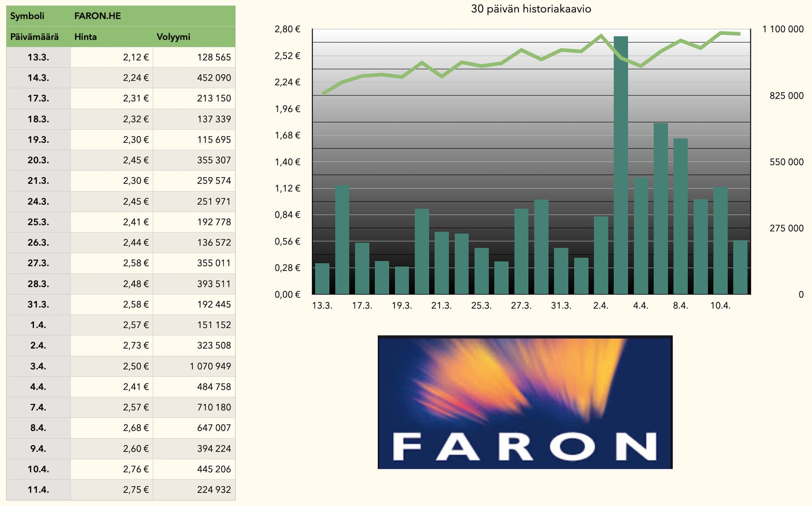Click the 710 180 volume cell

[x=214, y=407]
